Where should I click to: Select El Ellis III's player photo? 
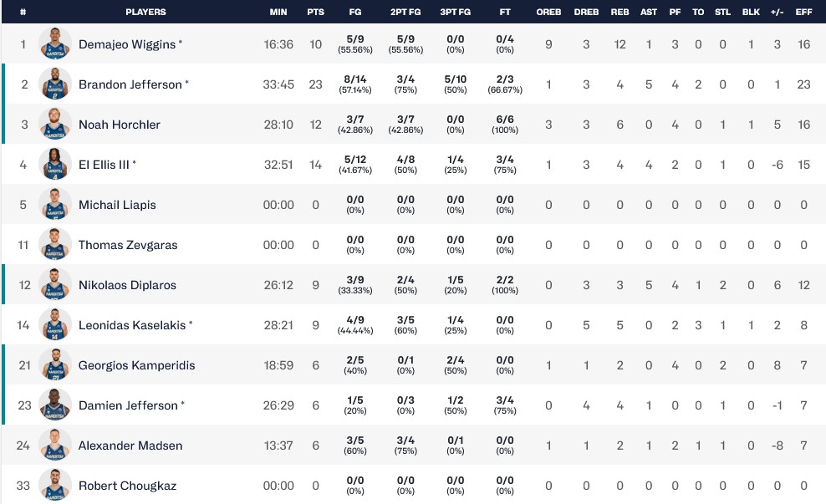coord(54,165)
